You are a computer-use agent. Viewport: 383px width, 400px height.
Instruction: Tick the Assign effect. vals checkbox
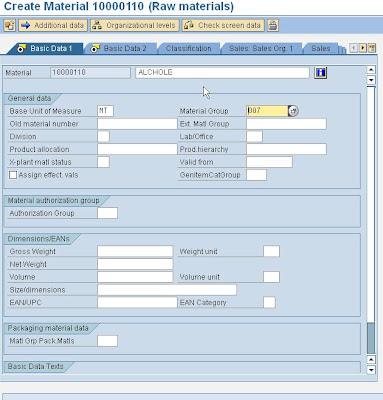tap(13, 175)
